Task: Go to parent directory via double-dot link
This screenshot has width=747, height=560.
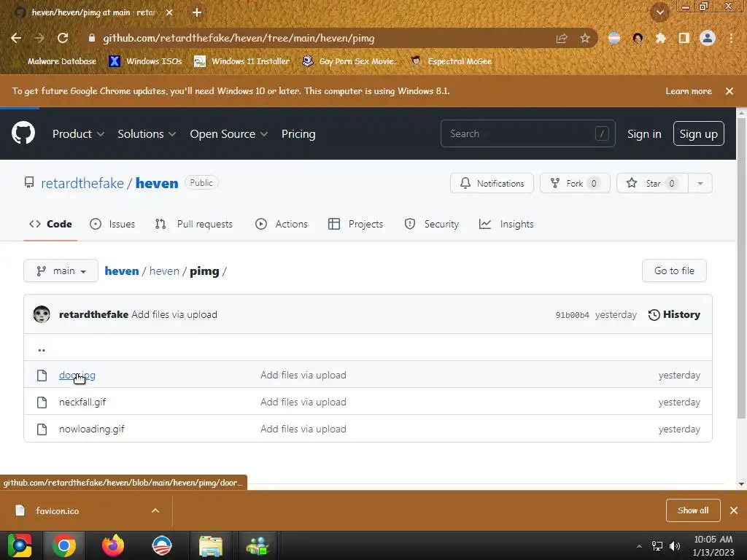Action: (42, 349)
